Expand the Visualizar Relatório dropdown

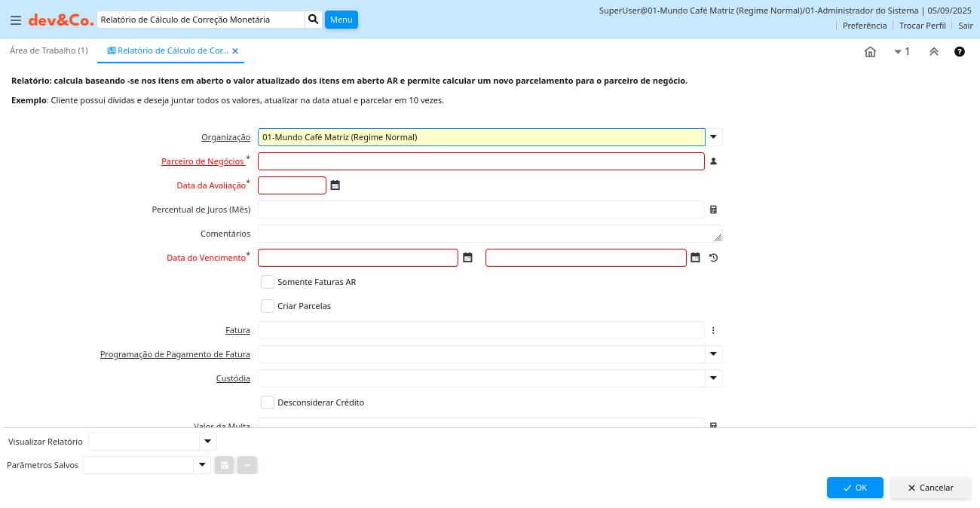(207, 442)
